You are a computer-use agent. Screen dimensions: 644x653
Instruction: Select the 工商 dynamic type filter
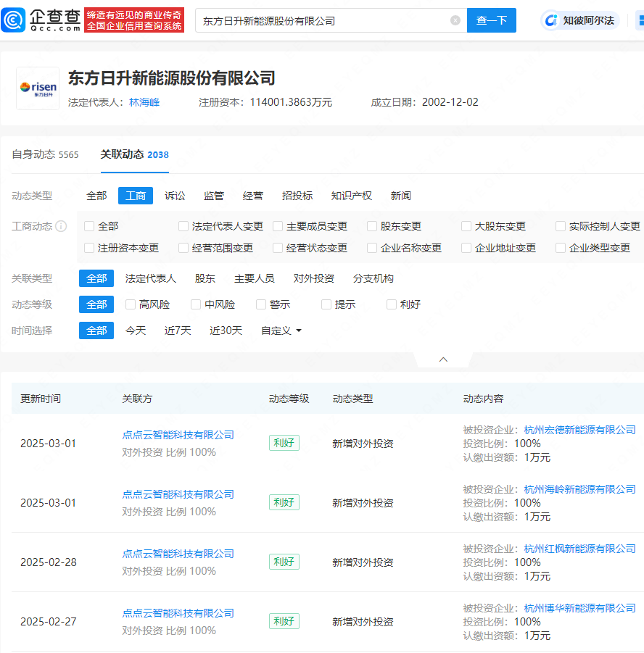[136, 196]
